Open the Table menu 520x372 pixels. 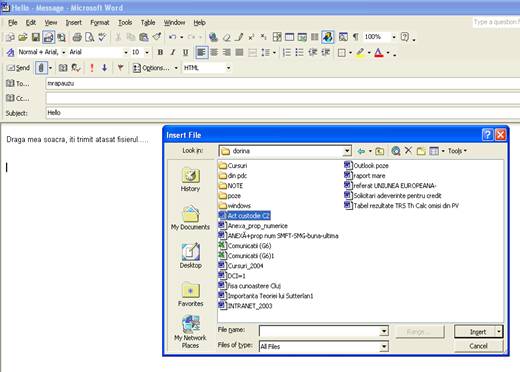coord(148,23)
